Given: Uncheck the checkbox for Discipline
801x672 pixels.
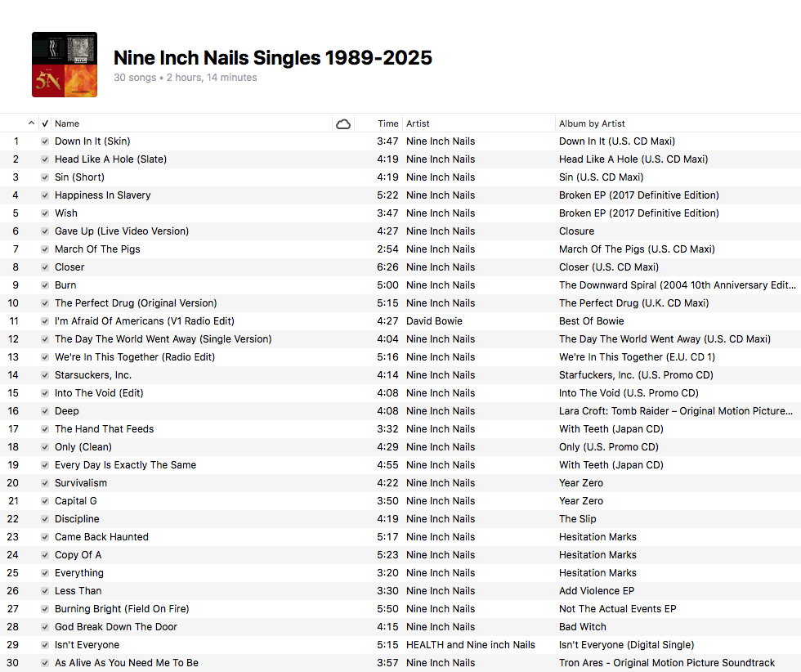Looking at the screenshot, I should click(x=45, y=519).
